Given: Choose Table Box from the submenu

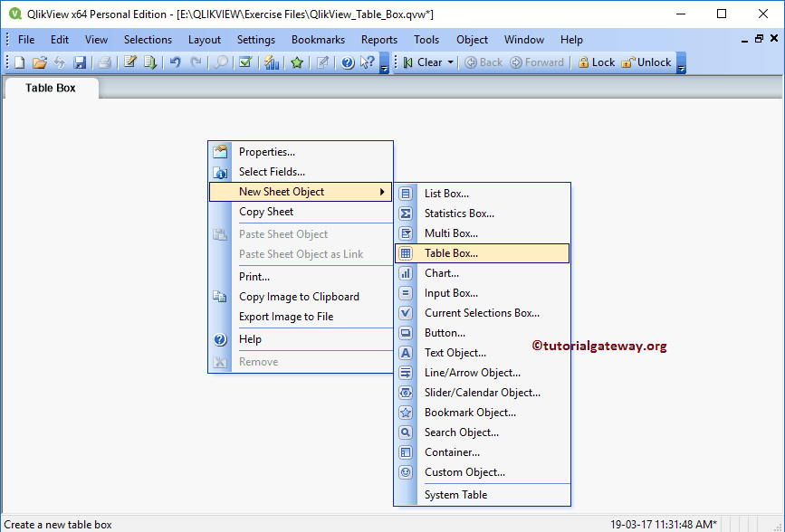Looking at the screenshot, I should pos(462,252).
